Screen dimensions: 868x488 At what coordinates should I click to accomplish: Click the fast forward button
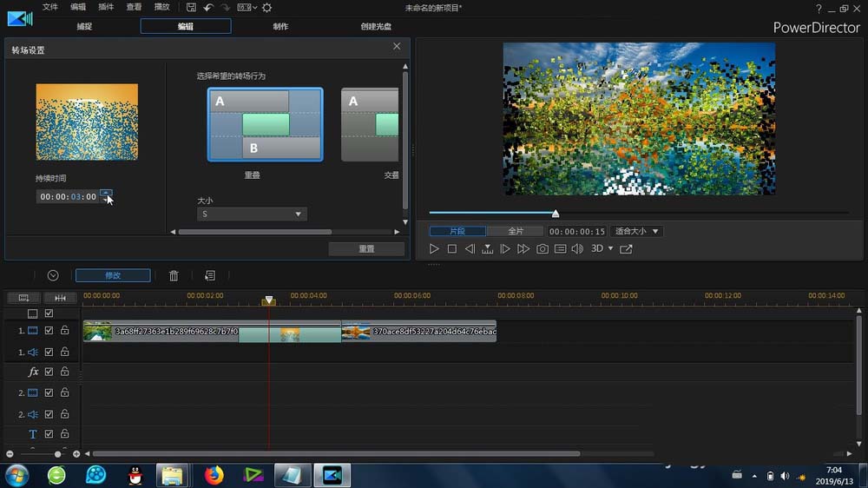(523, 248)
